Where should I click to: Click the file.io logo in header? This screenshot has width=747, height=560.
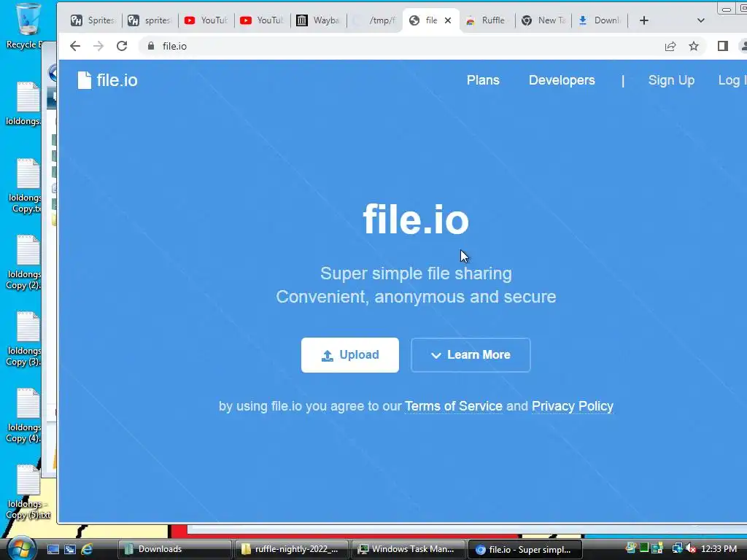(x=108, y=80)
